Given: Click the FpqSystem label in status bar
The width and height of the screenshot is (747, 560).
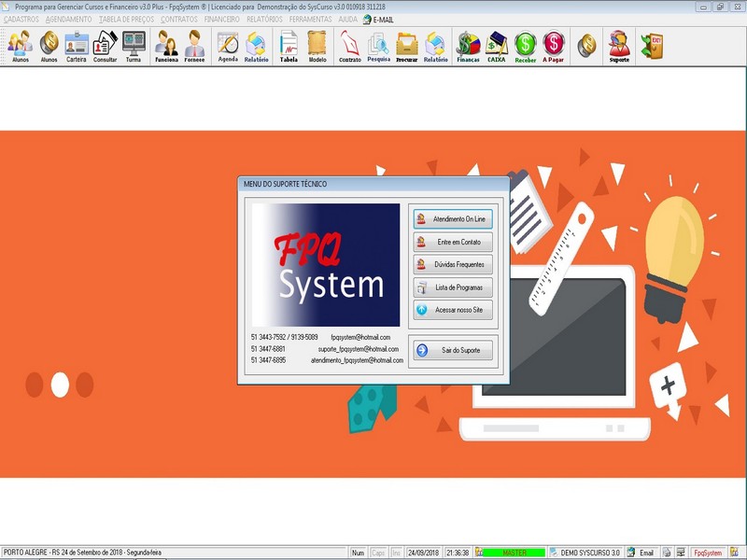Looking at the screenshot, I should [x=708, y=553].
